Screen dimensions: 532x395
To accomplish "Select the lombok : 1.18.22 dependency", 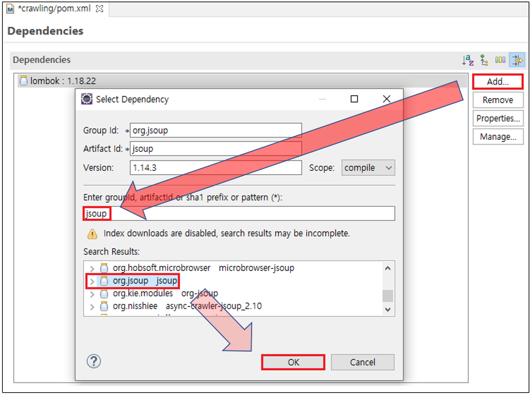I will coord(243,81).
